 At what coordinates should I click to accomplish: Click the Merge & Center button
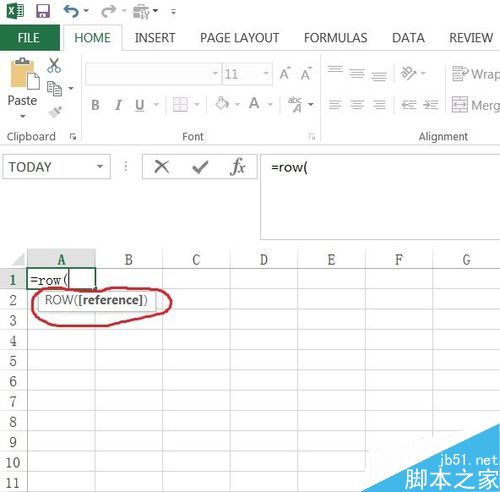(476, 105)
